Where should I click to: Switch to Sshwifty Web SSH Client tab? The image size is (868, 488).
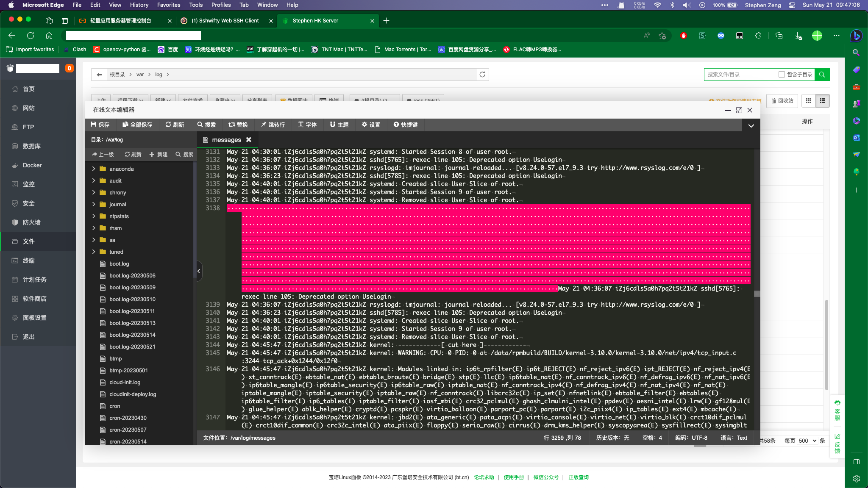pos(225,21)
